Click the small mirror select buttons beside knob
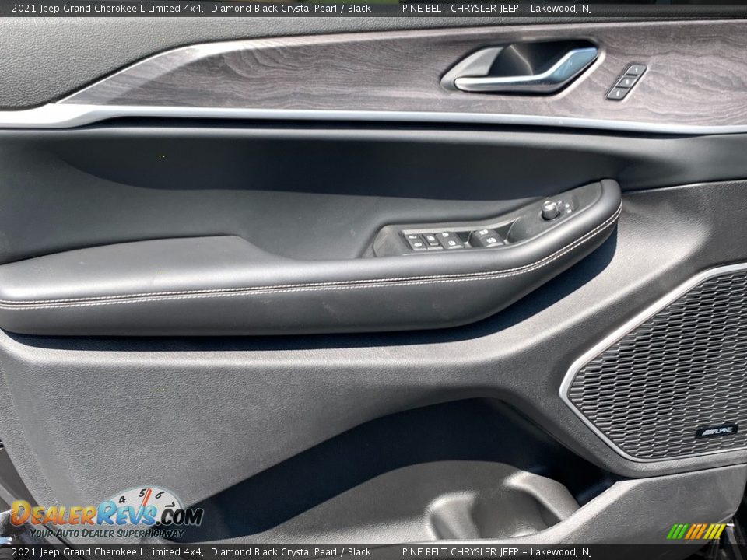Image resolution: width=747 pixels, height=560 pixels. pos(569,207)
